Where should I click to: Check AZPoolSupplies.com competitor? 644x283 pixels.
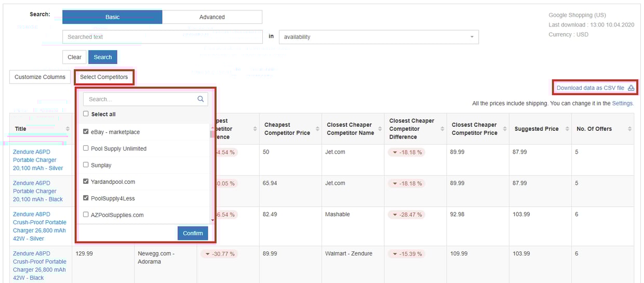point(86,215)
